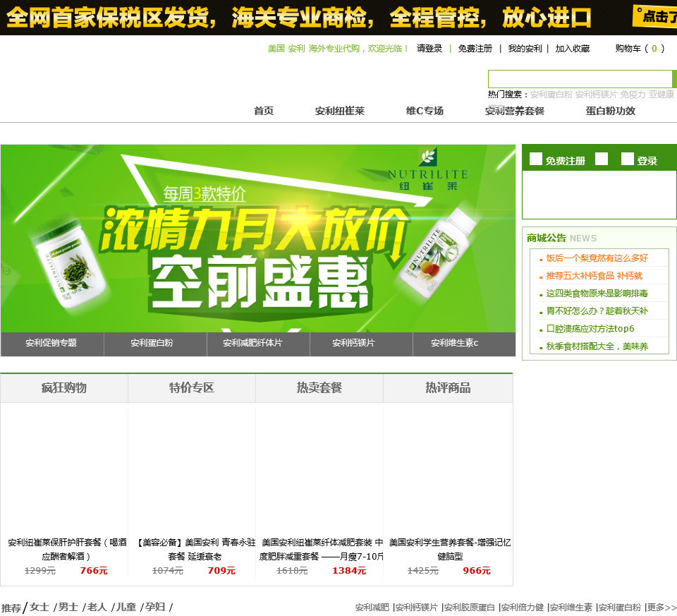The image size is (677, 616).
Task: Open 安利胶原蛋白 bottom link
Action: tap(470, 608)
